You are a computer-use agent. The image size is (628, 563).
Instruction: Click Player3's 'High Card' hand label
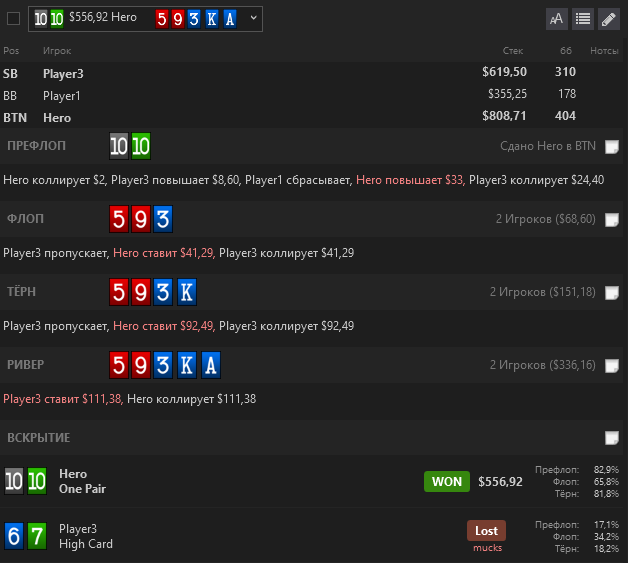[86, 544]
